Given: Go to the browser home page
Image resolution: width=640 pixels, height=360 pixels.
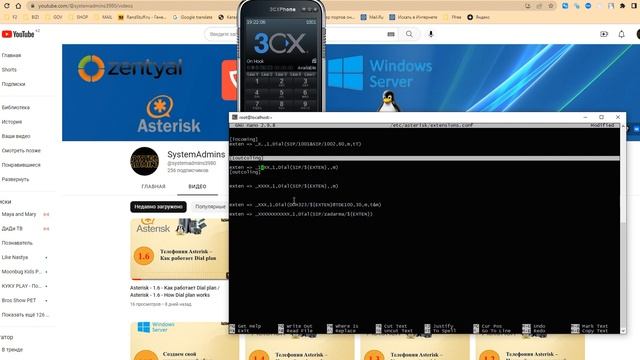Looking at the screenshot, I should pyautogui.click(x=18, y=6).
